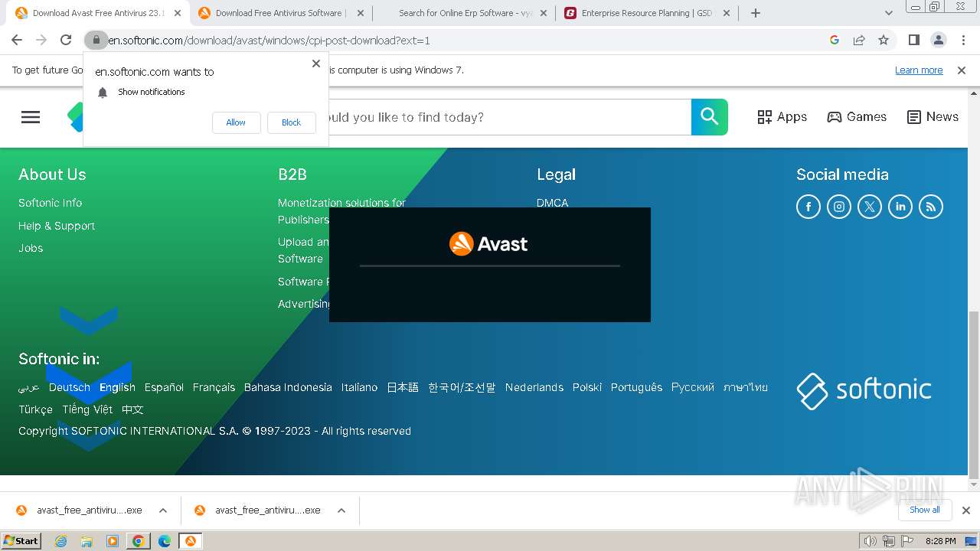Toggle the browser side panel

pos(914,40)
